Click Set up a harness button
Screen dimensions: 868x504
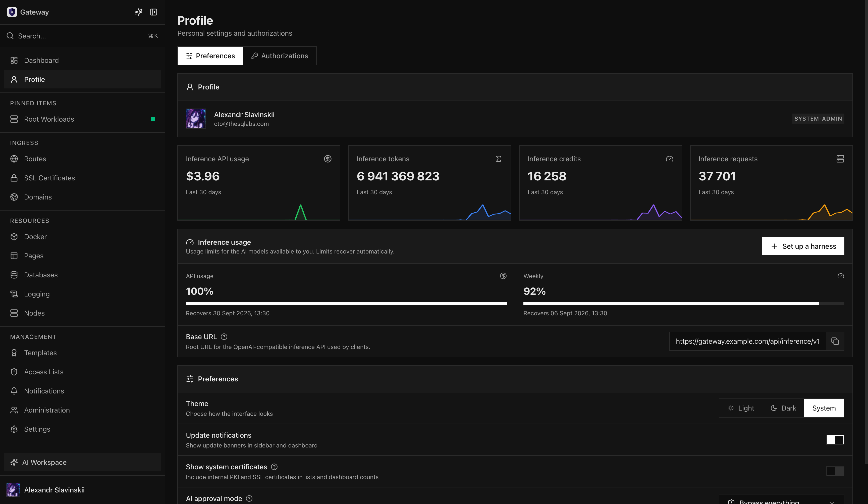pyautogui.click(x=803, y=246)
